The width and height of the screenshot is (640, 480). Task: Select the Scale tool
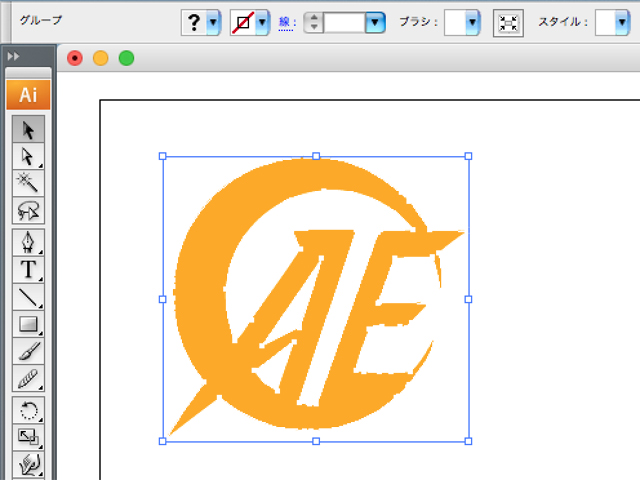tap(28, 437)
